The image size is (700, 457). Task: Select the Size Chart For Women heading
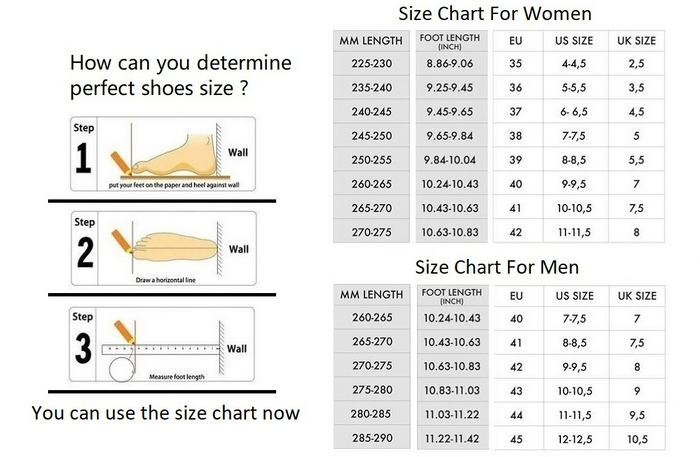click(494, 14)
